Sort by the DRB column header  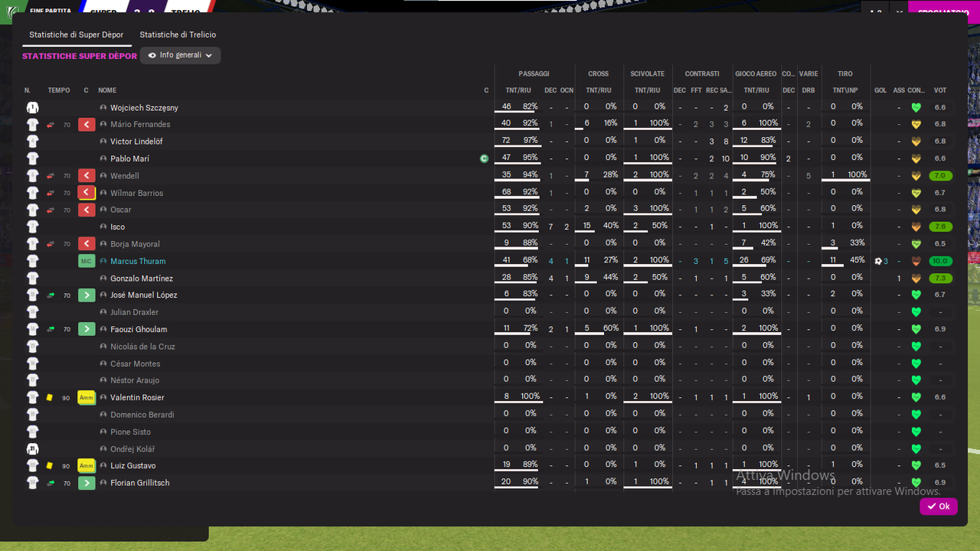tap(808, 90)
